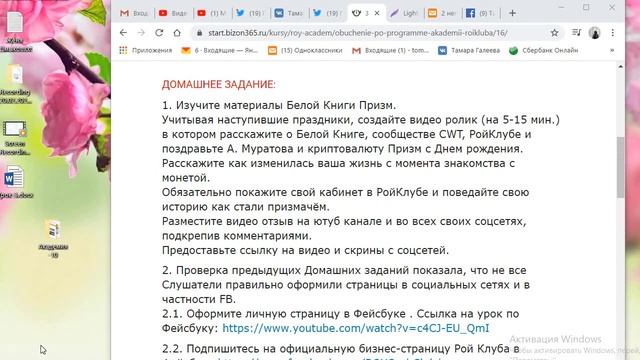Select the Recording file on desktop

click(16, 84)
